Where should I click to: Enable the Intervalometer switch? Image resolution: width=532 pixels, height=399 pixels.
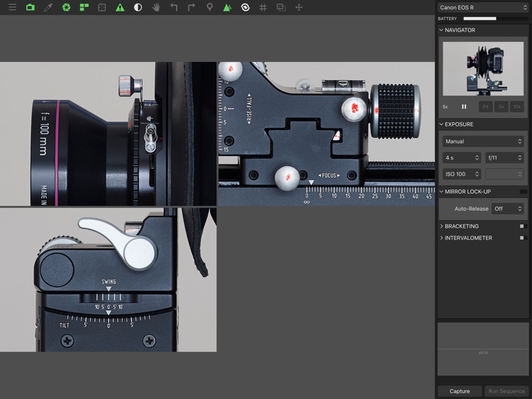(x=522, y=238)
